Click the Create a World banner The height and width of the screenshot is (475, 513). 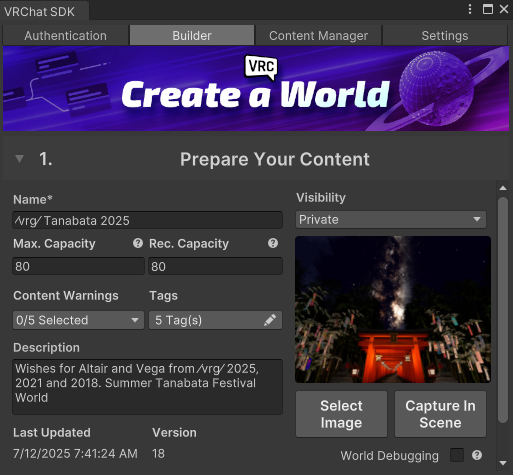pos(256,88)
